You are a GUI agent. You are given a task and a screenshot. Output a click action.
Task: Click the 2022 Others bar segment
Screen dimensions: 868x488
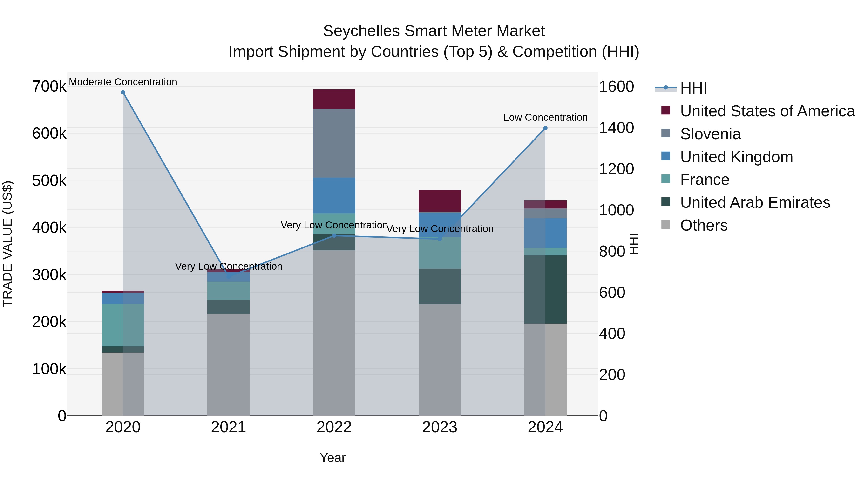(x=334, y=333)
